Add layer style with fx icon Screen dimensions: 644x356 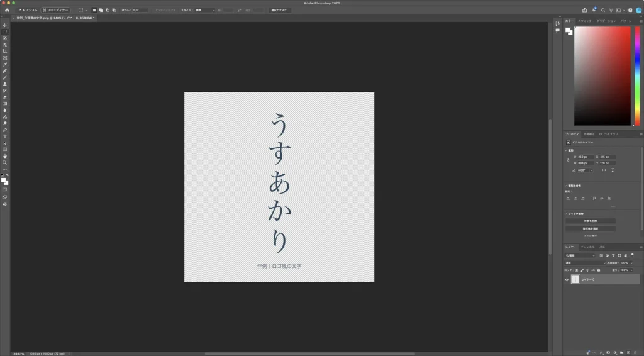point(602,353)
